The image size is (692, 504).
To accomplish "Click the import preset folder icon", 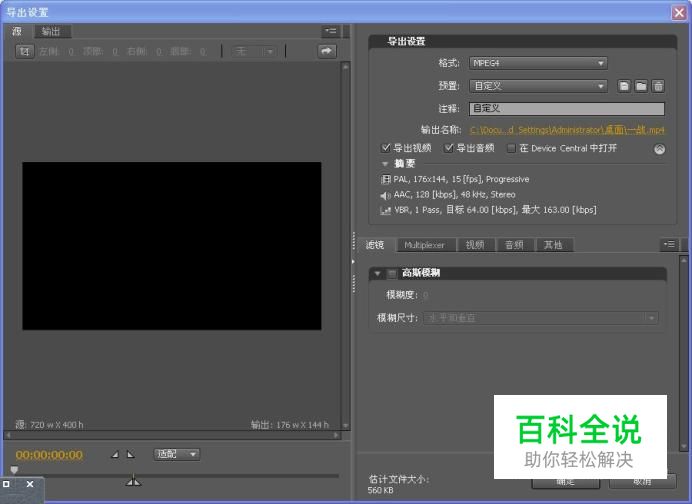I will [x=641, y=87].
